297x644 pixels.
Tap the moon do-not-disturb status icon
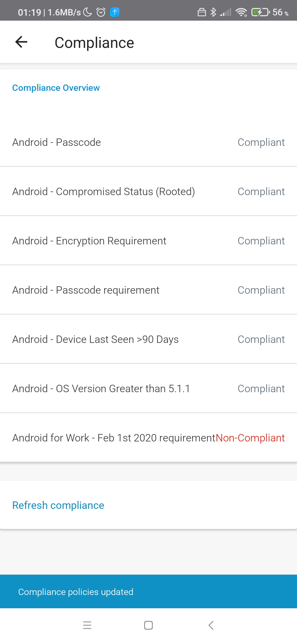coord(87,12)
